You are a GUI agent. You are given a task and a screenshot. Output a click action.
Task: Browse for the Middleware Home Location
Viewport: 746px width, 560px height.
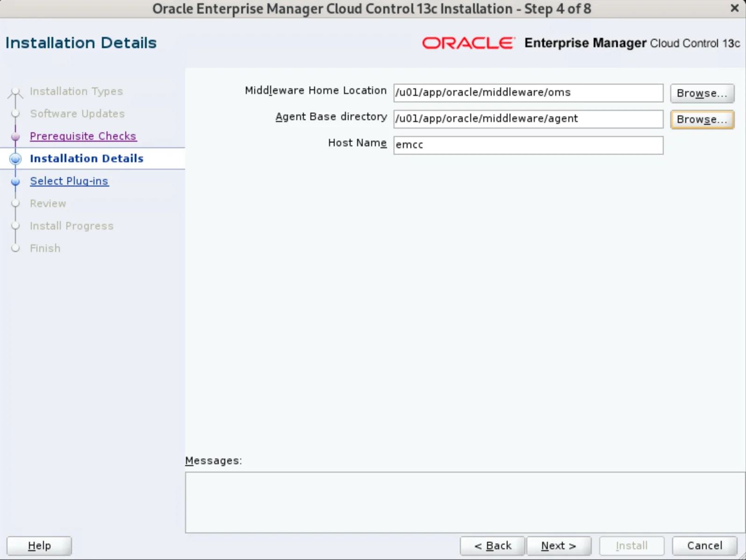[702, 93]
